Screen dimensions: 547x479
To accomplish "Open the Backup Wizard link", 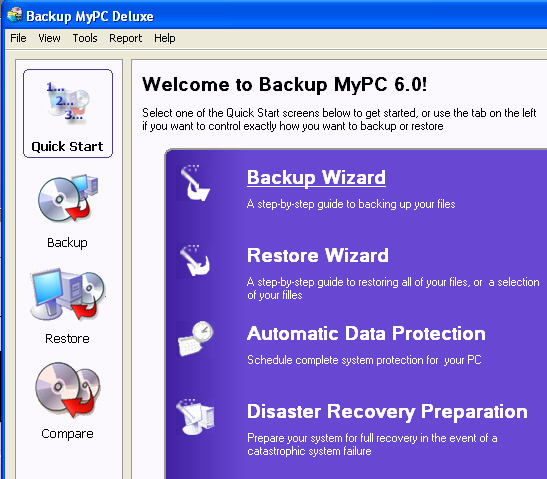I will pos(316,177).
